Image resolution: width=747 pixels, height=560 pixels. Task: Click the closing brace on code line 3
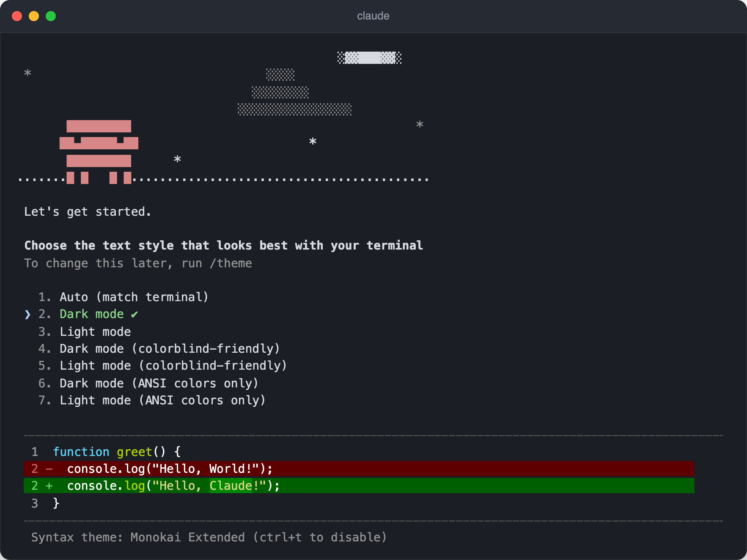[56, 503]
